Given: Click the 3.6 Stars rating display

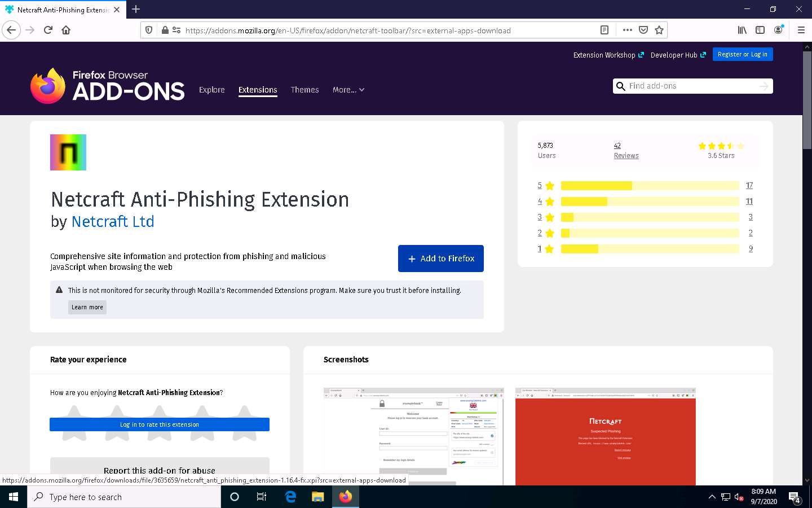Looking at the screenshot, I should 721,150.
